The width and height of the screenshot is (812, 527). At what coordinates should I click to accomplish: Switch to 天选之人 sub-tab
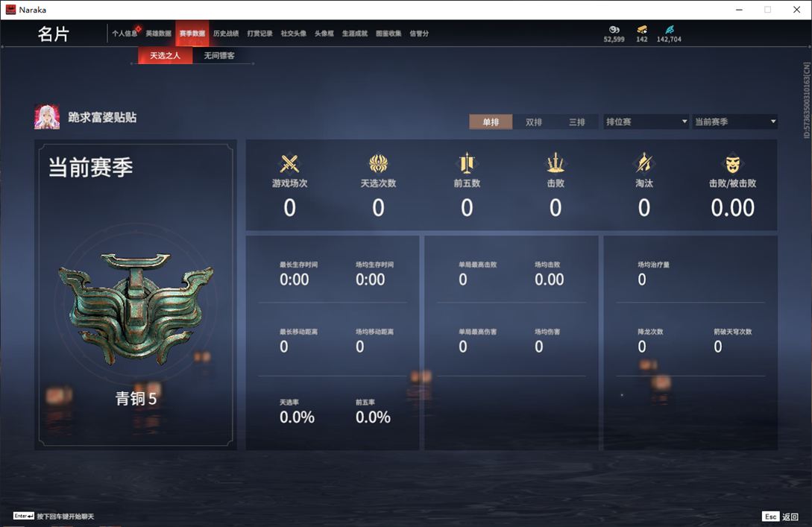[166, 55]
